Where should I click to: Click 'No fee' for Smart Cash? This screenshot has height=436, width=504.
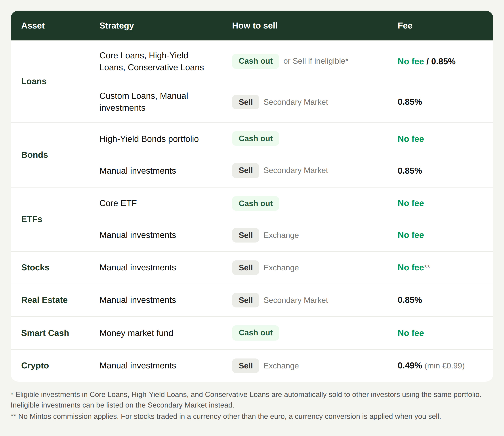[410, 333]
